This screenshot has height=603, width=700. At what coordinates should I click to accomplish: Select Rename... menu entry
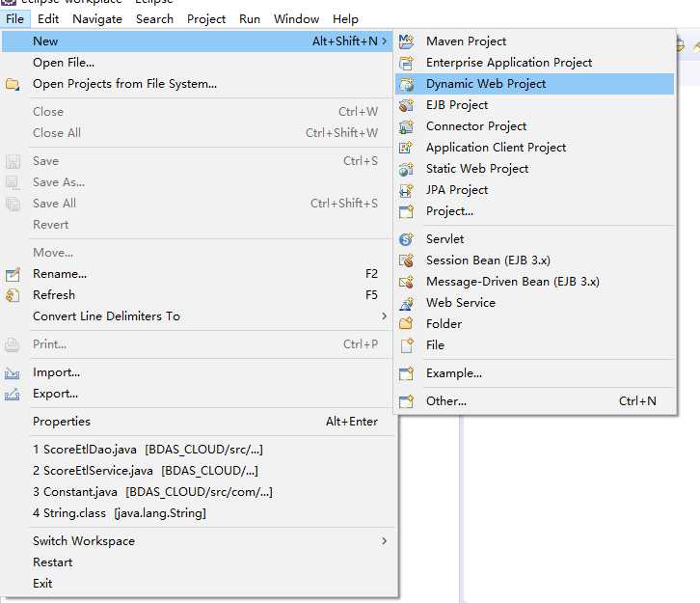click(199, 274)
